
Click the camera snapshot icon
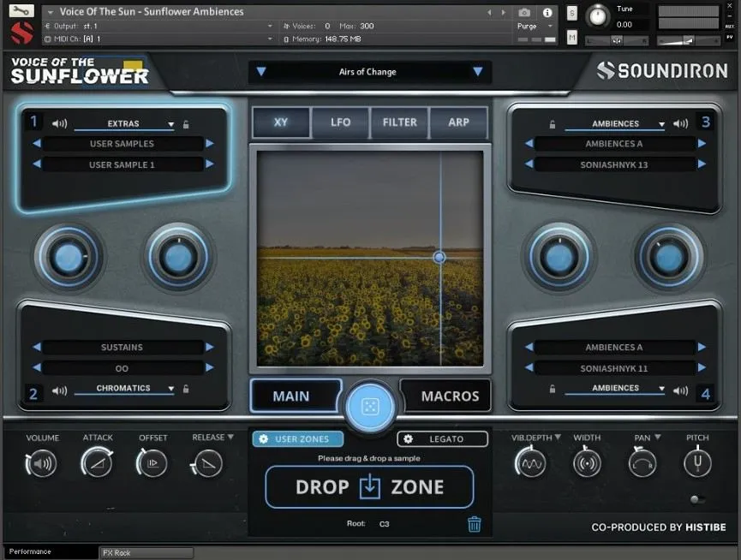(x=524, y=12)
